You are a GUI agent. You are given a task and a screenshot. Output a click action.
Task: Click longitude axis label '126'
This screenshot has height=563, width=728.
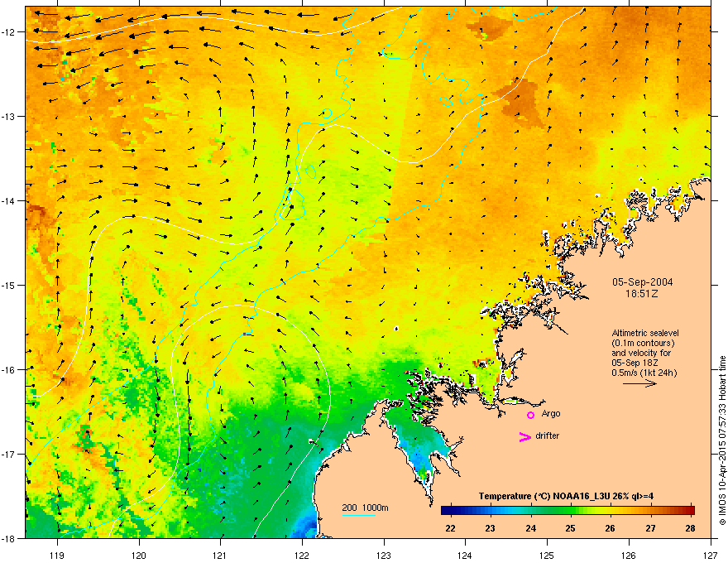click(629, 555)
